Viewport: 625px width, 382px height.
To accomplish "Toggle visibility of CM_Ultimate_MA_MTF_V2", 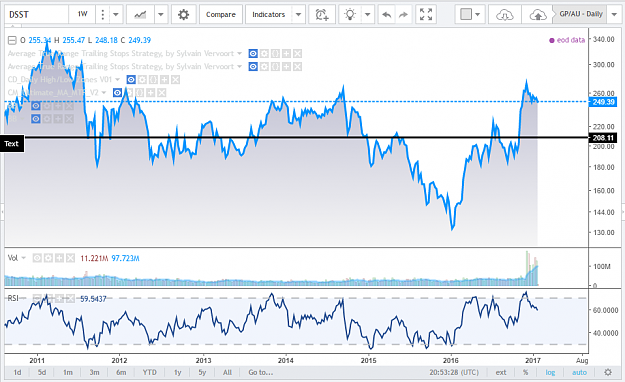I will point(117,93).
